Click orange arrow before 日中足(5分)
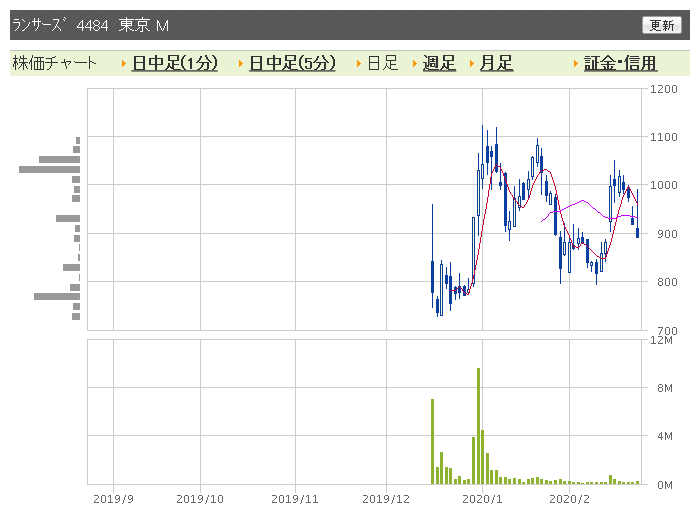 pos(241,63)
